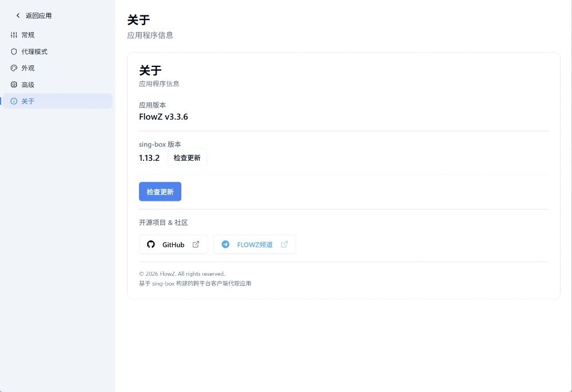The width and height of the screenshot is (572, 392).
Task: Click the sing-box 版本 label
Action: click(160, 144)
